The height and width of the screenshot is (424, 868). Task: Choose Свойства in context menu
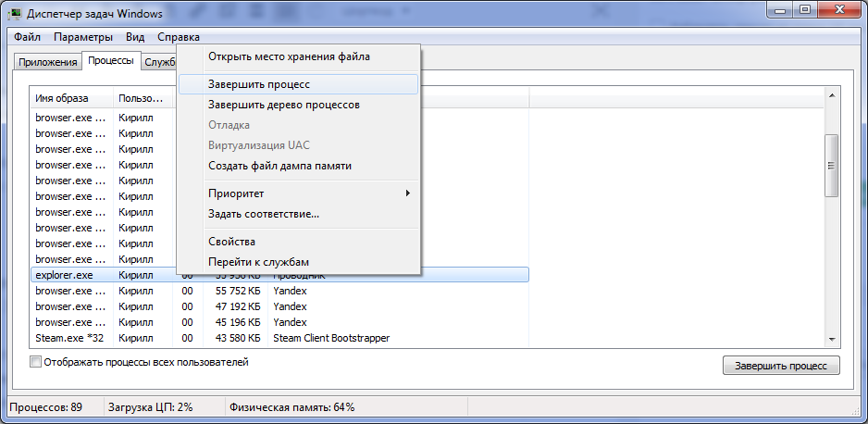[298, 242]
